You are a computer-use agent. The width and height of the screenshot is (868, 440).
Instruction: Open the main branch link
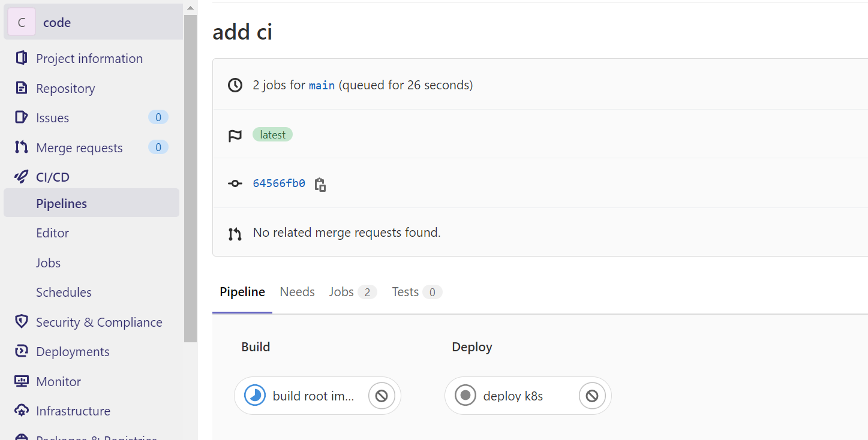coord(322,86)
